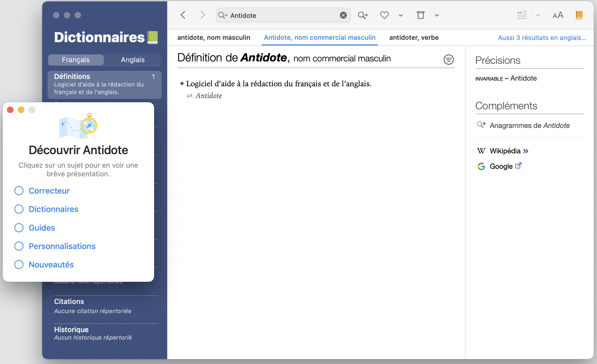Click the map and compass illustration
The width and height of the screenshot is (597, 364).
tap(78, 126)
